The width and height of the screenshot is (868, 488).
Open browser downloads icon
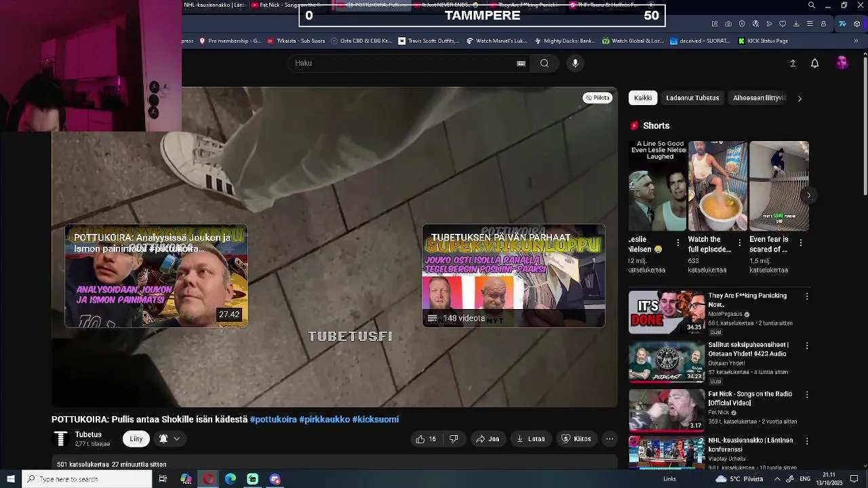click(796, 24)
